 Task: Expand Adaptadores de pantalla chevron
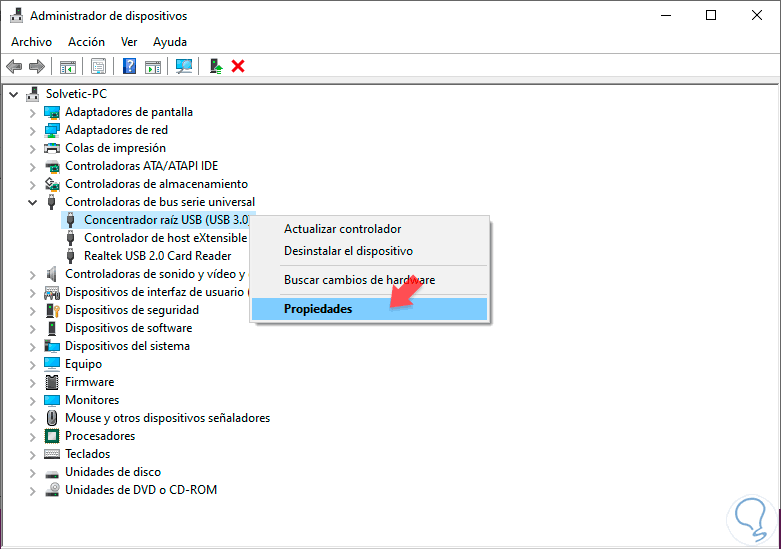click(32, 113)
